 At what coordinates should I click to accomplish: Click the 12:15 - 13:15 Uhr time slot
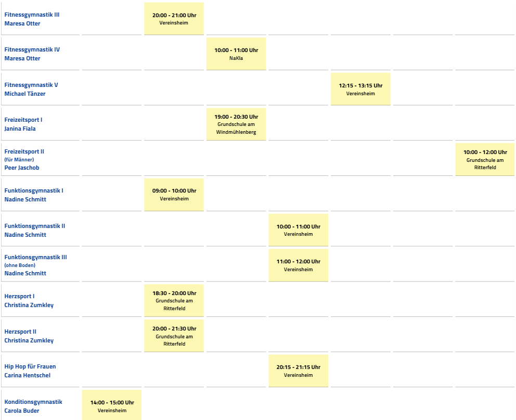(x=360, y=89)
